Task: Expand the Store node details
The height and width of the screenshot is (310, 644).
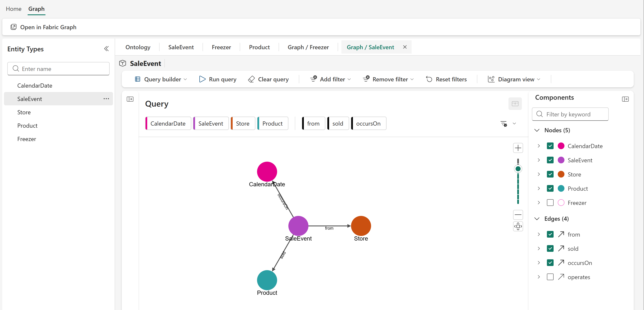Action: click(539, 174)
